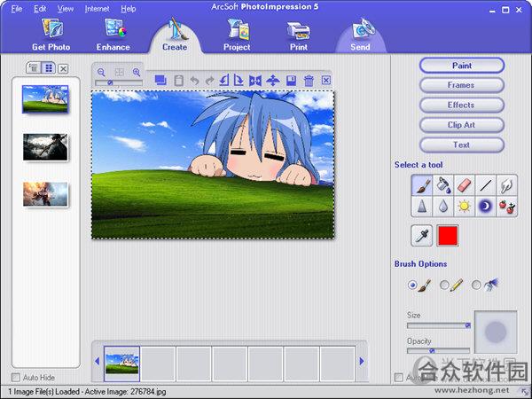Select the smudge finger tool
This screenshot has height=399, width=532.
click(x=506, y=185)
